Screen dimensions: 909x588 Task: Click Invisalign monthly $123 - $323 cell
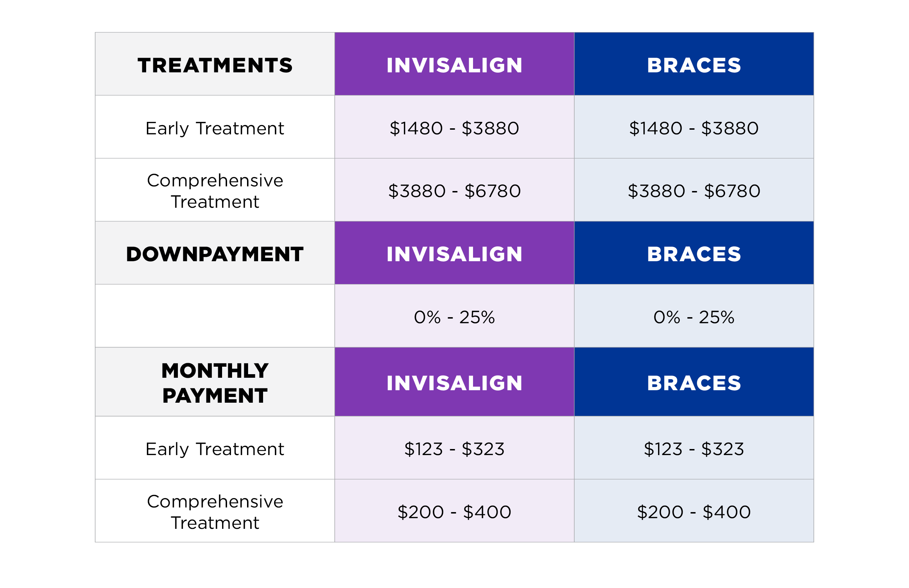tap(454, 448)
